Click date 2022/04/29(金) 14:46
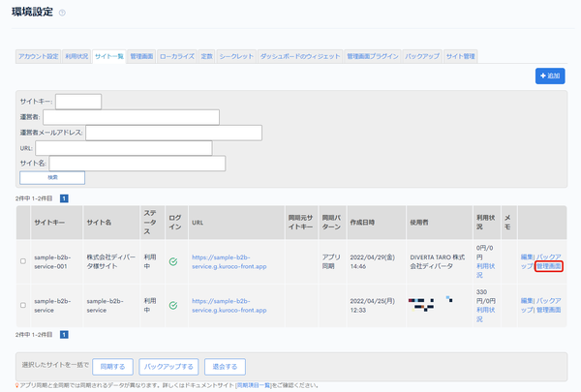This screenshot has width=581, height=392. [x=373, y=261]
